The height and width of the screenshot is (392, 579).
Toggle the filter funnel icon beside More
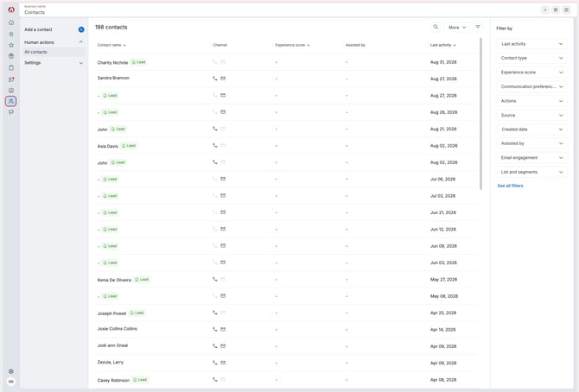pyautogui.click(x=478, y=27)
